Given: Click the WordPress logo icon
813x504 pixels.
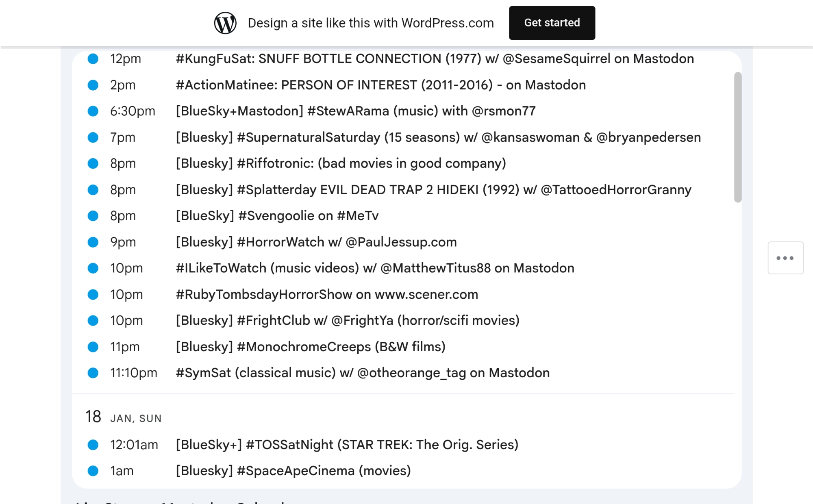Looking at the screenshot, I should [225, 23].
